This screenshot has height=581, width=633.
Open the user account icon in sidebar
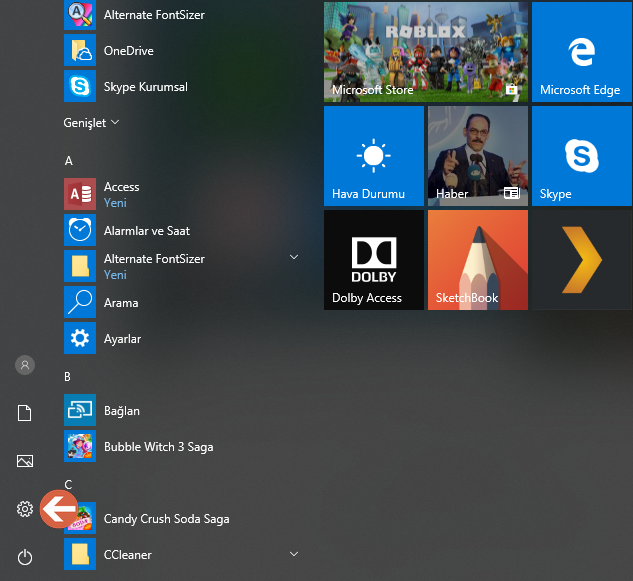pos(25,365)
